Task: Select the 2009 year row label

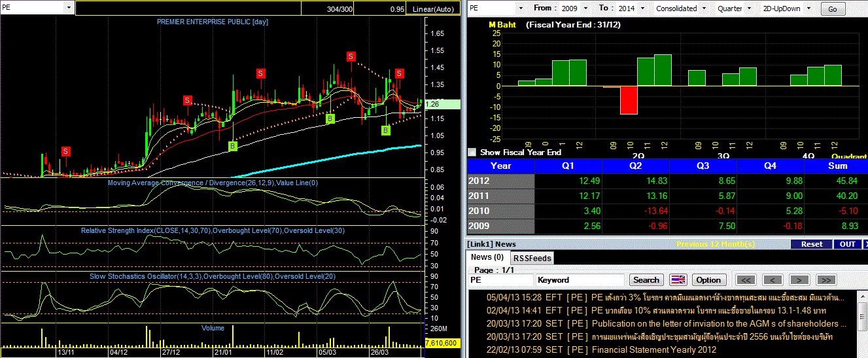Action: point(501,226)
